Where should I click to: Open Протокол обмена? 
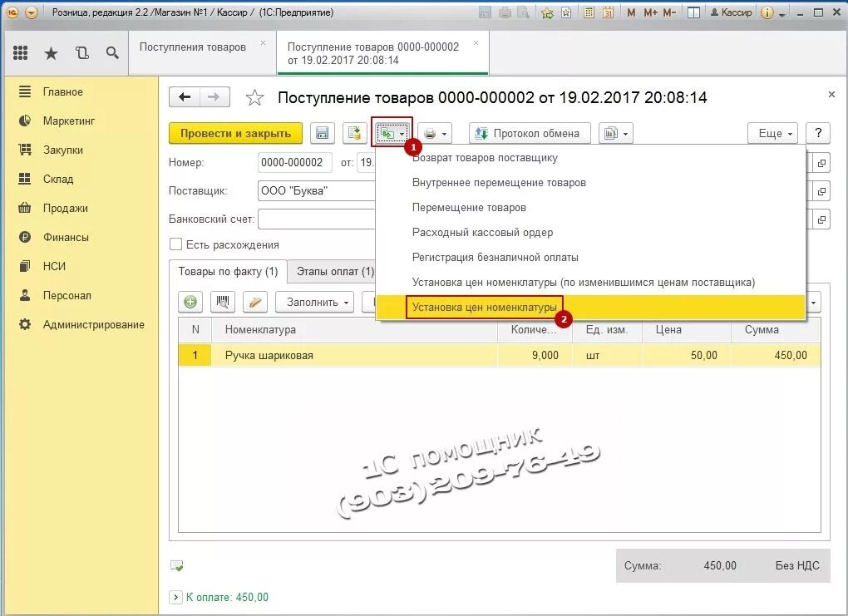click(x=530, y=133)
